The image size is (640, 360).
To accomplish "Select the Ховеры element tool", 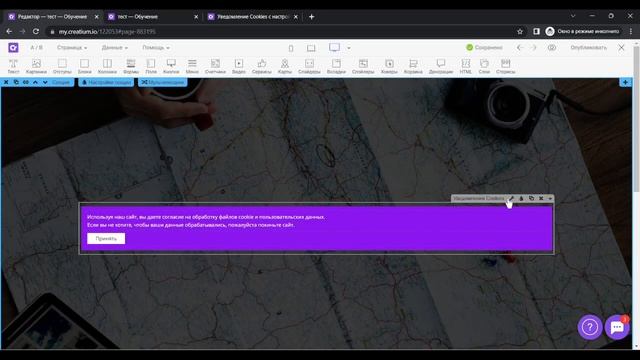I will [389, 66].
